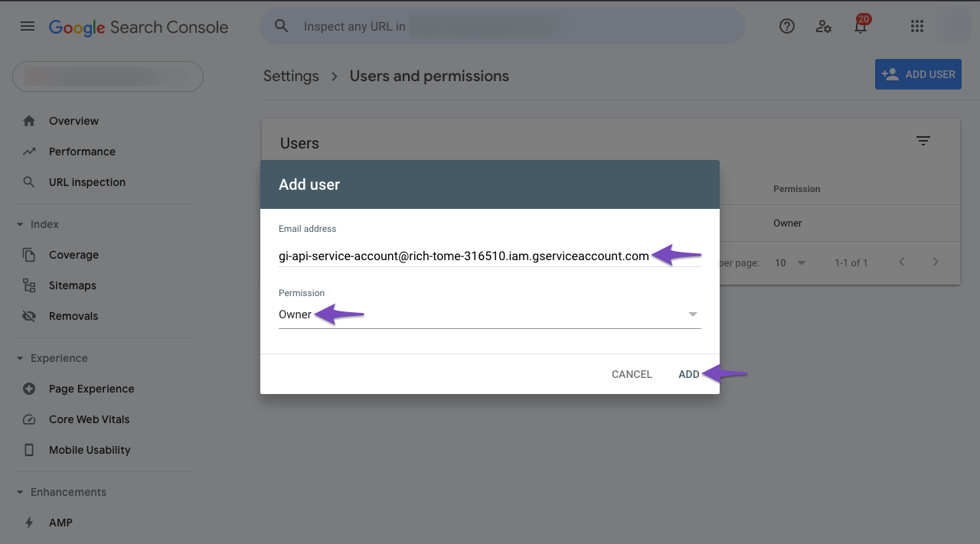Click the ADD button in dialog
This screenshot has width=980, height=544.
pos(689,374)
